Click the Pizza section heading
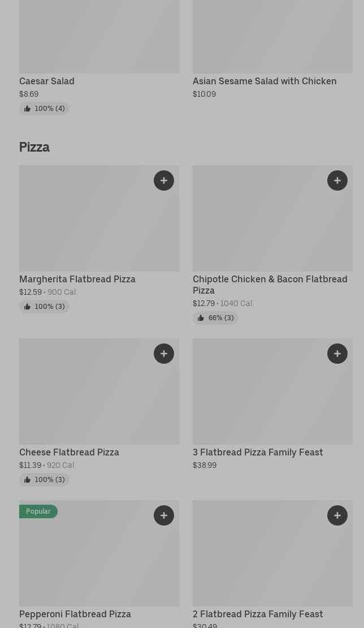This screenshot has height=628, width=364. coord(34,147)
